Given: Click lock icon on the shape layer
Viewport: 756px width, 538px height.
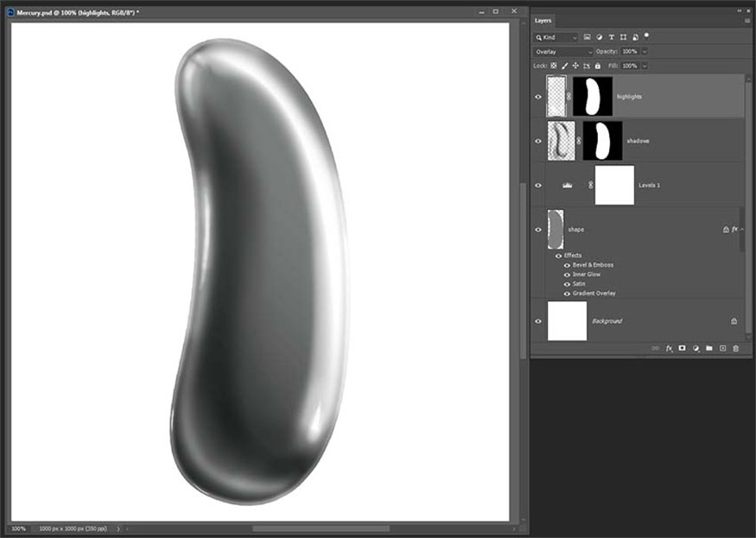Looking at the screenshot, I should tap(726, 230).
